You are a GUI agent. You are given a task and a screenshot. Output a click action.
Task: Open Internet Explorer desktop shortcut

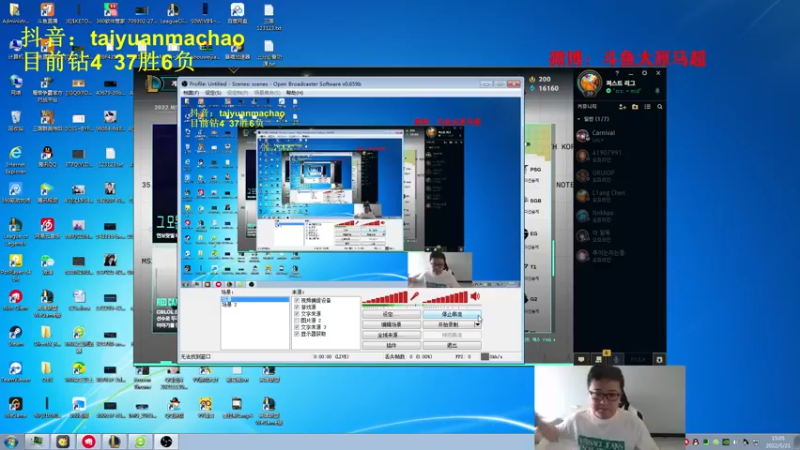[x=15, y=160]
